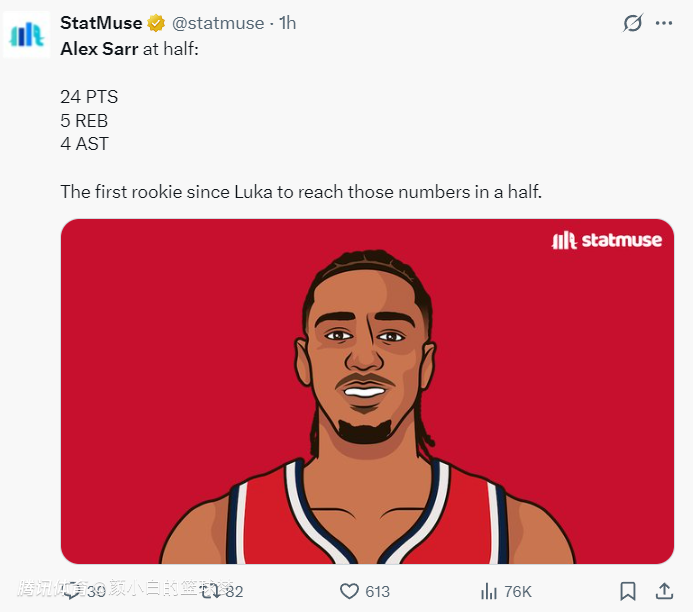Click the bold Alex Sarr text
Viewport: 693px width, 612px height.
tap(99, 47)
